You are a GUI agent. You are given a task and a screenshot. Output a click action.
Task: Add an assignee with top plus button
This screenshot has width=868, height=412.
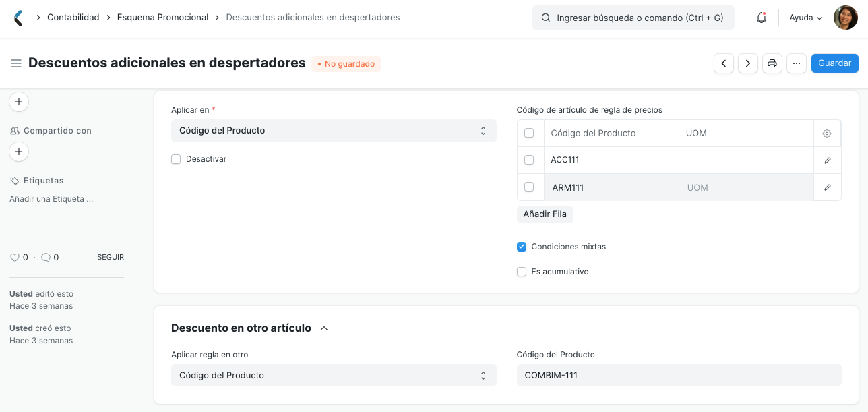click(19, 102)
